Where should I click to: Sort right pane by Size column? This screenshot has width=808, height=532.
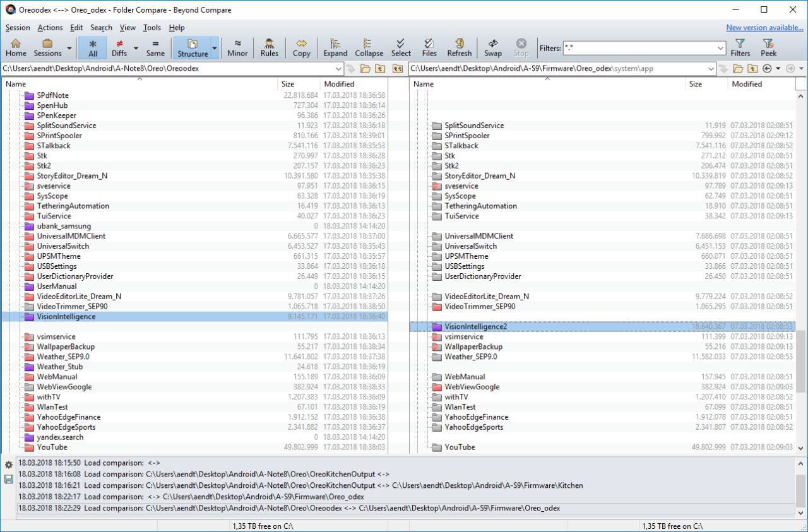click(x=706, y=83)
